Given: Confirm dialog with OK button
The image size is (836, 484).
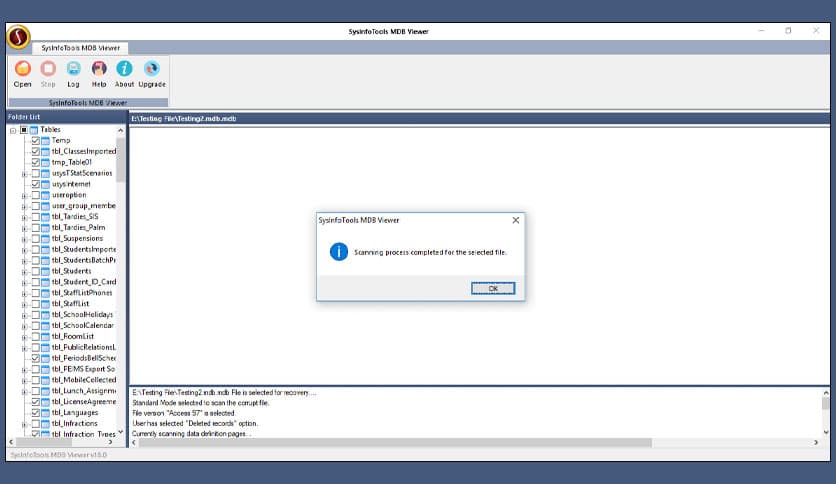Looking at the screenshot, I should pyautogui.click(x=493, y=288).
